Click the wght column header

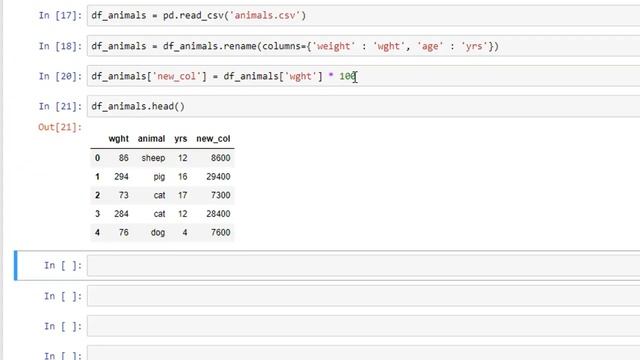pyautogui.click(x=119, y=139)
